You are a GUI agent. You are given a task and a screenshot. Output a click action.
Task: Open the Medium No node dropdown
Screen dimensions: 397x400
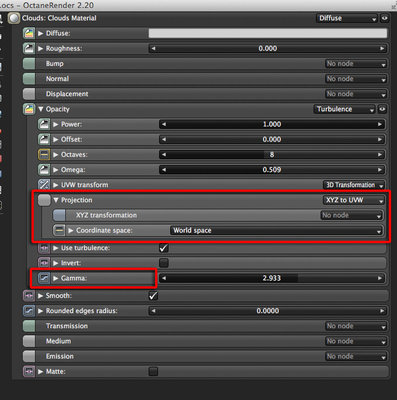[x=356, y=341]
